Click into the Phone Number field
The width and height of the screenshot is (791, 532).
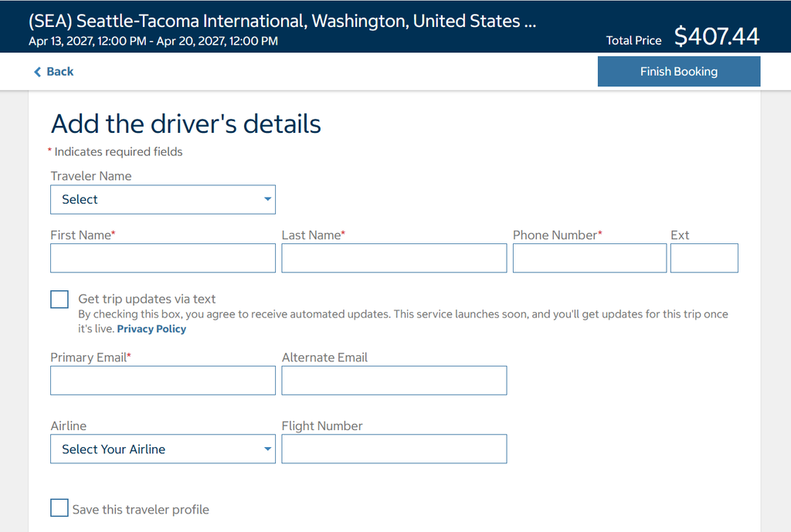pos(589,258)
